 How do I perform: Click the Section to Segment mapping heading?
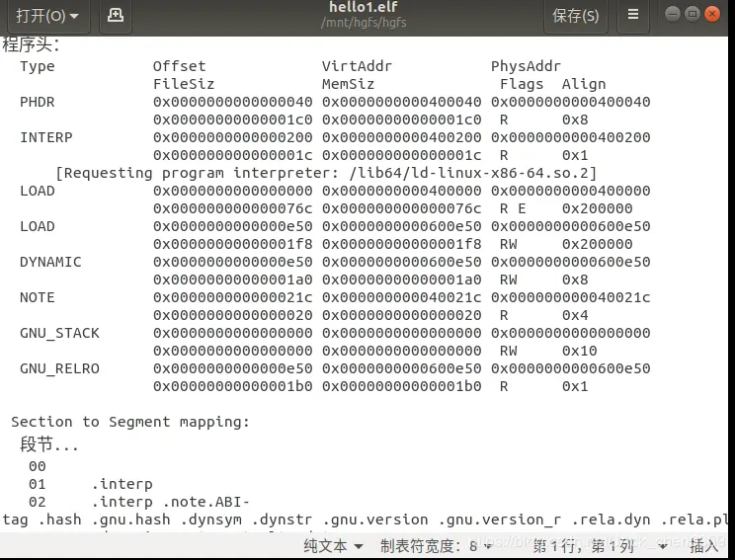129,422
